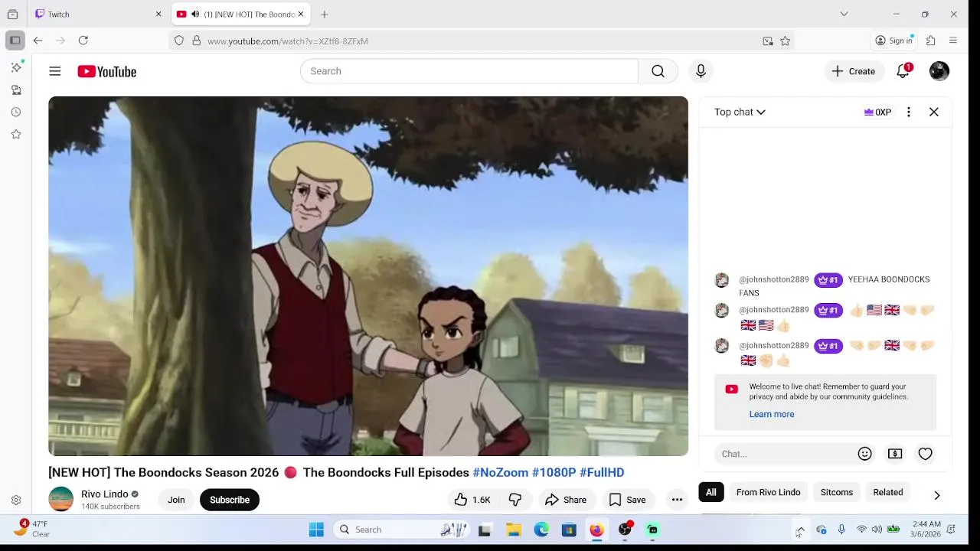Image resolution: width=980 pixels, height=551 pixels.
Task: Start voice search with the microphone
Action: (701, 71)
